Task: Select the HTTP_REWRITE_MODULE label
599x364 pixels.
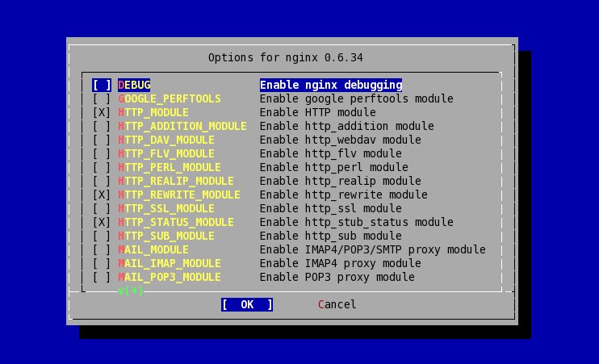Action: pos(179,195)
